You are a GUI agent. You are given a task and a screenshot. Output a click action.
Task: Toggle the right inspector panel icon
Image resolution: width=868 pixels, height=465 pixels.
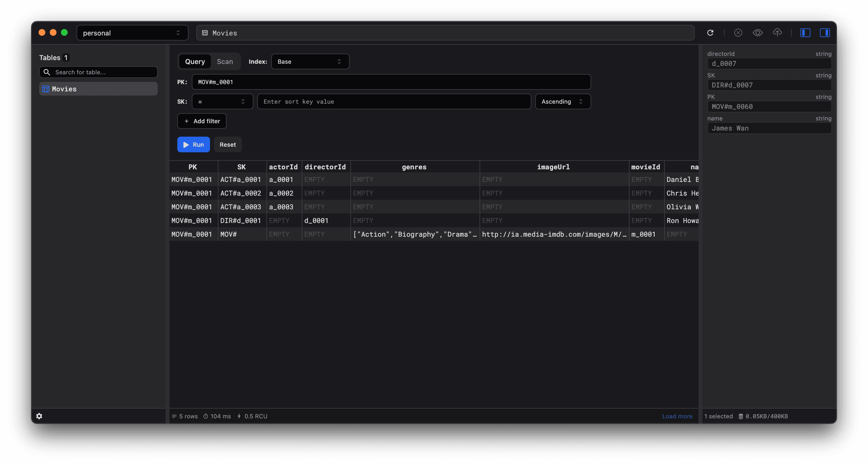(x=825, y=33)
